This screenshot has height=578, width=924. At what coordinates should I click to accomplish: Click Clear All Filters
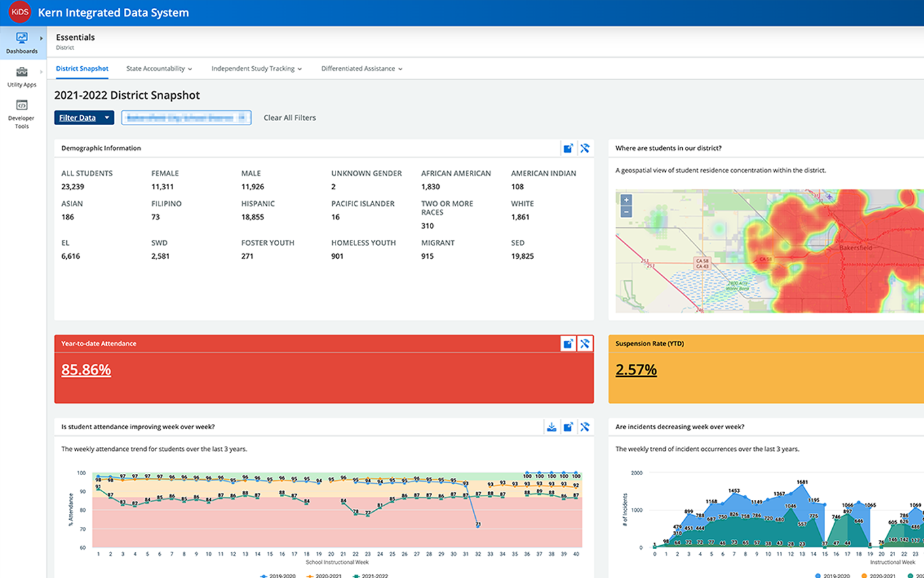[x=290, y=118]
